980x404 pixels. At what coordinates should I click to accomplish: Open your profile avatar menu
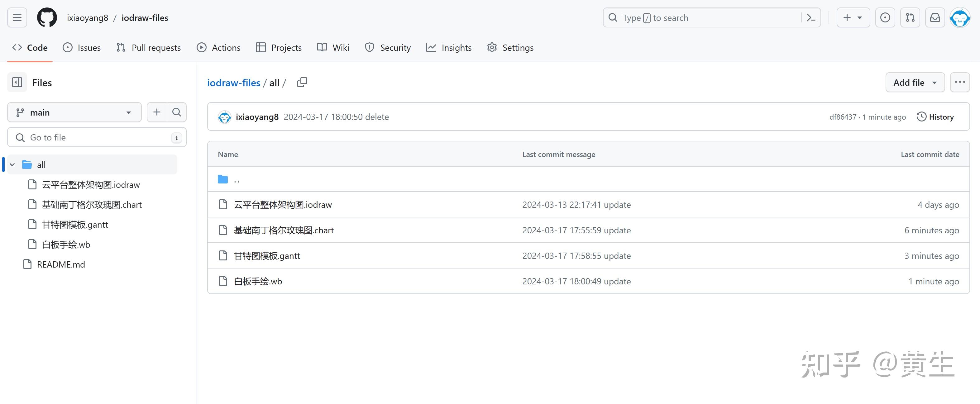[x=960, y=17]
